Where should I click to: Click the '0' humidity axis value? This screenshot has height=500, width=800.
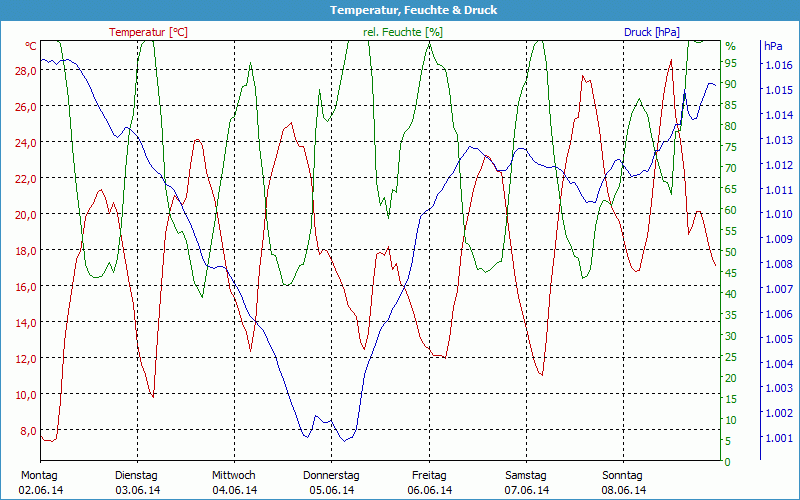tap(728, 462)
